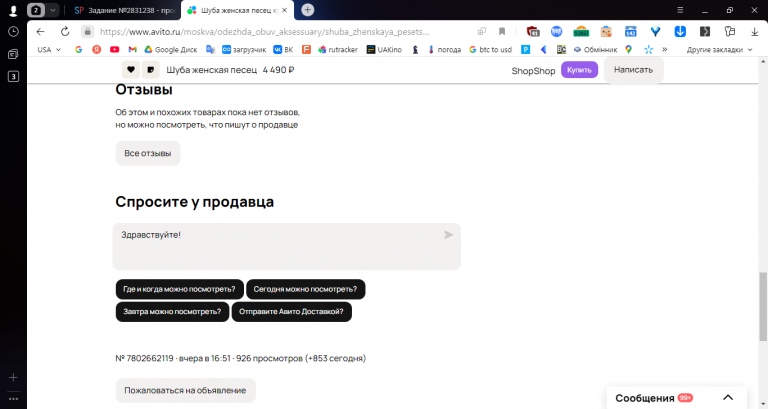
Task: Click the Сообщения label
Action: click(645, 398)
